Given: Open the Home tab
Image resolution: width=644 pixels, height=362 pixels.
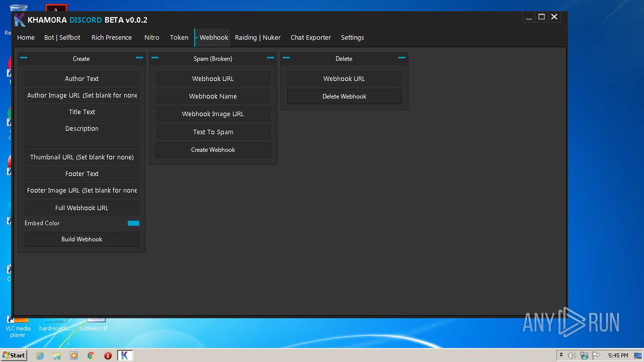Looking at the screenshot, I should [26, 38].
